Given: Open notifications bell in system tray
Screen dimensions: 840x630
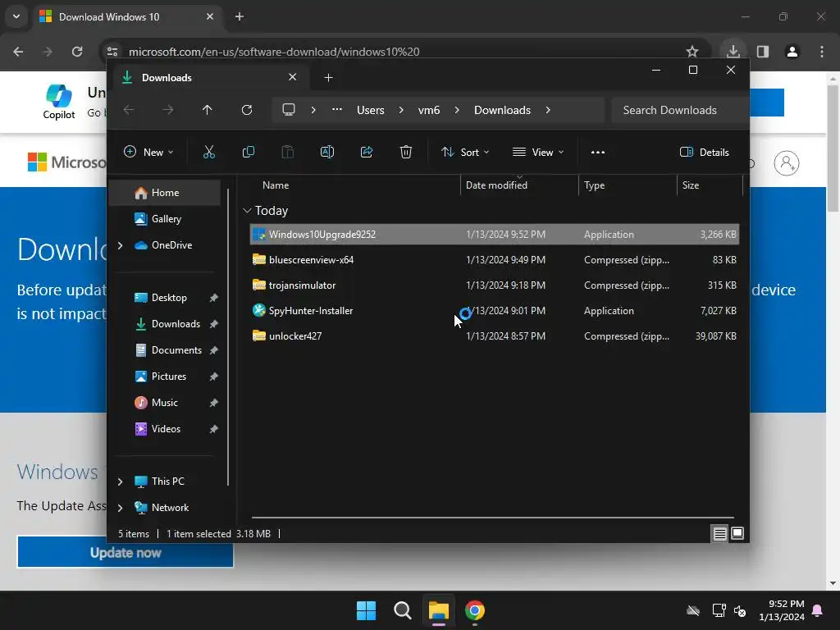Looking at the screenshot, I should pyautogui.click(x=818, y=610).
